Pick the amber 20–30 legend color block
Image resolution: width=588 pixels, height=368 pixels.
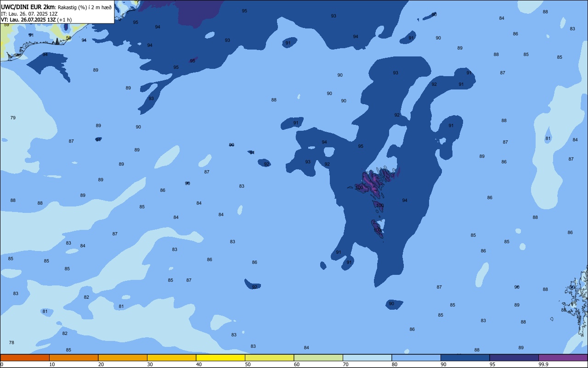(123, 357)
